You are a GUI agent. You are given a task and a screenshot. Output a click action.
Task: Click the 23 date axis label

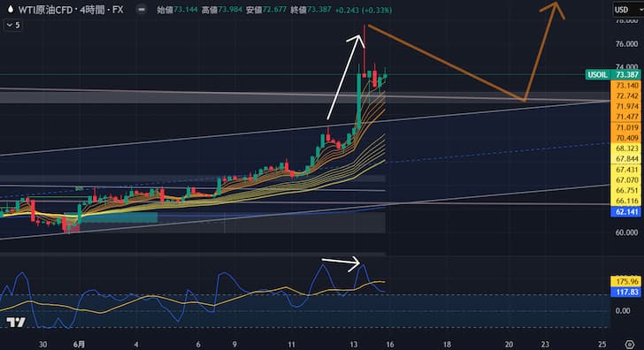point(545,345)
